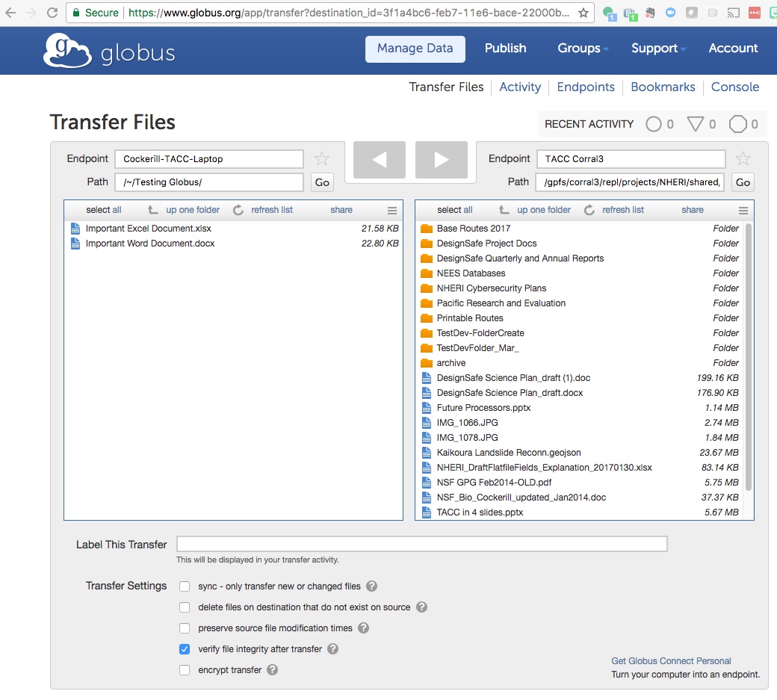Screen dimensions: 777x700
Task: Click select all in the left pane
Action: 104,210
